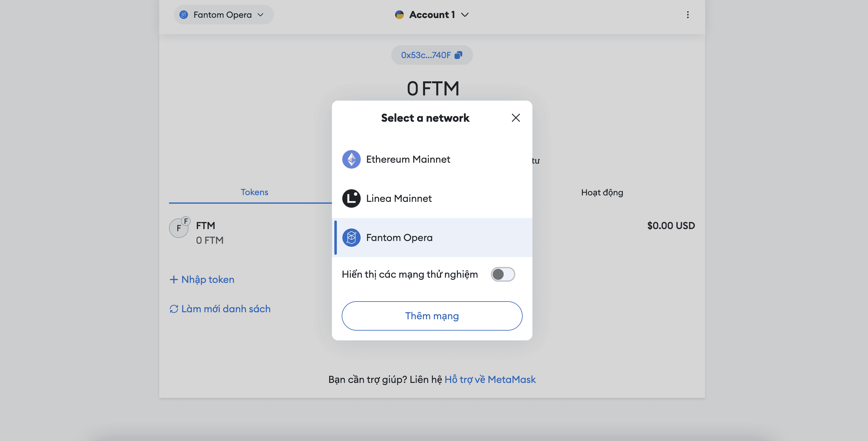Click the Account 1 avatar icon
The width and height of the screenshot is (868, 441).
tap(399, 15)
